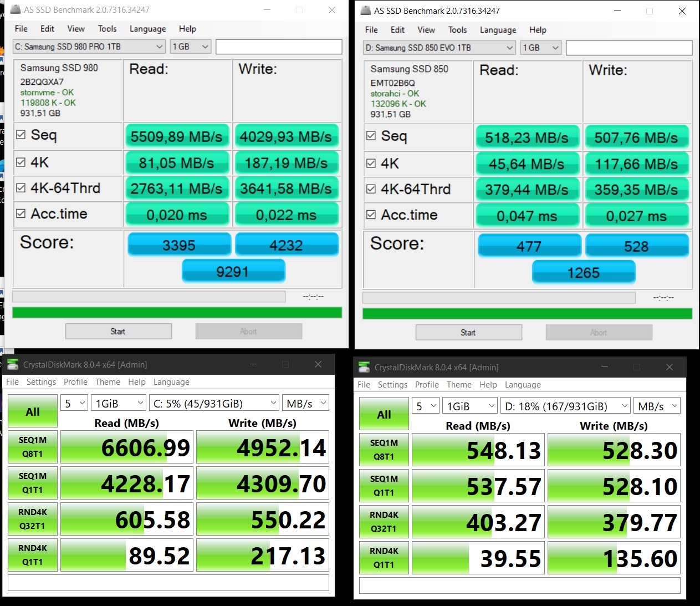Run All tests in C: CrystalDiskMark
The width and height of the screenshot is (700, 606).
pos(33,411)
